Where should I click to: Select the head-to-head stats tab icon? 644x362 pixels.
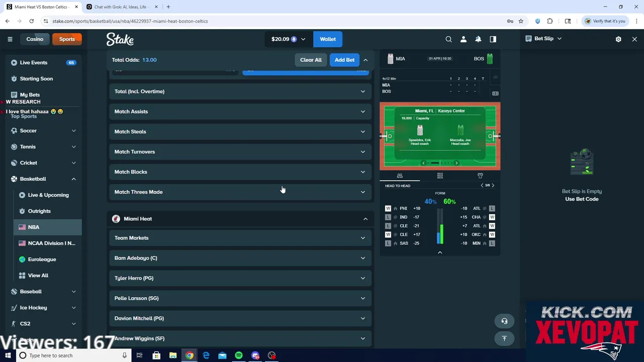(399, 175)
